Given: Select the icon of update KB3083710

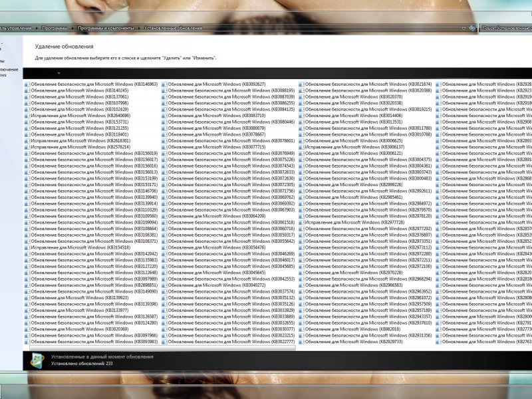Looking at the screenshot, I should pos(164,116).
